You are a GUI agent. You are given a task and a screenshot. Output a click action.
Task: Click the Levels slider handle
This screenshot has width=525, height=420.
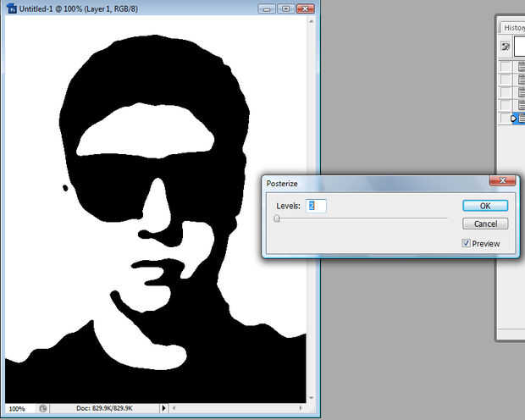click(277, 218)
